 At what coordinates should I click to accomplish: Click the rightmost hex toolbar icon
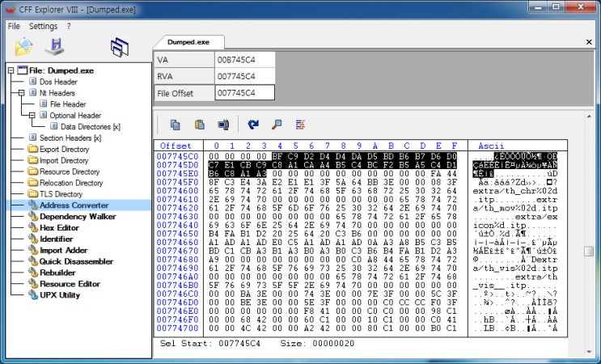click(x=299, y=125)
